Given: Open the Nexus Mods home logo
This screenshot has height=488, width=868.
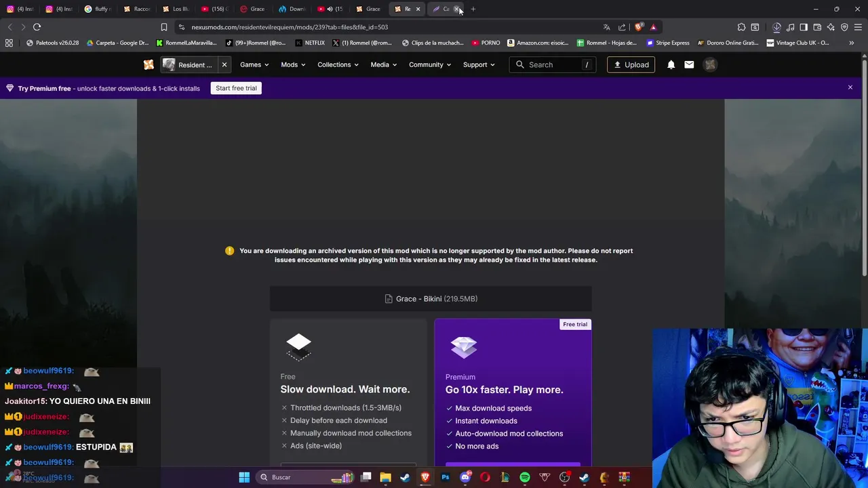Looking at the screenshot, I should (149, 64).
